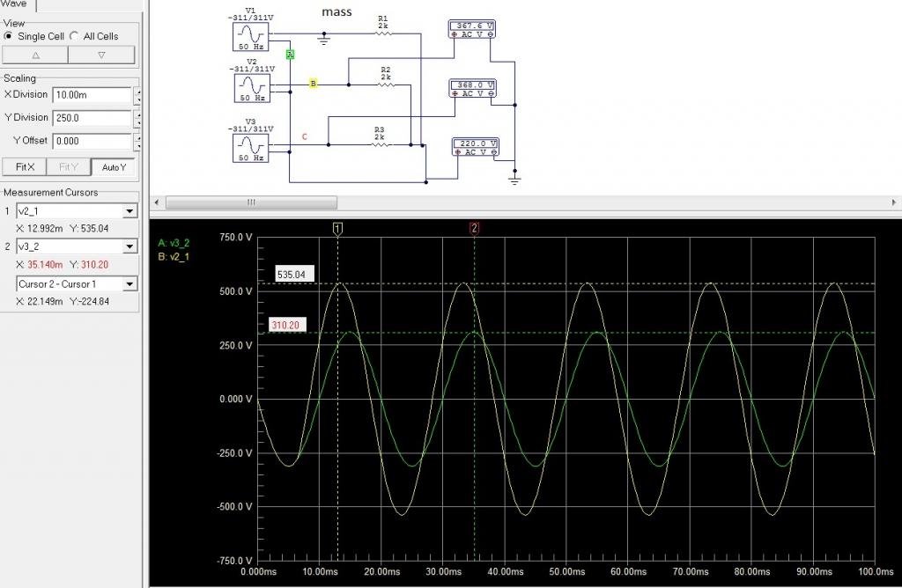Viewport: 902px width, 588px height.
Task: Click the 50.00ms time axis label
Action: pyautogui.click(x=566, y=571)
